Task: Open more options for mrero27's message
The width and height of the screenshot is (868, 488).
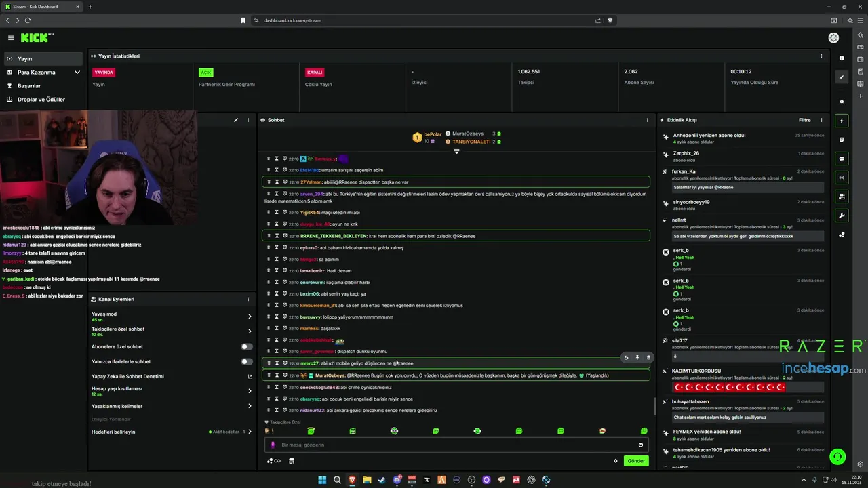Action: (648, 357)
